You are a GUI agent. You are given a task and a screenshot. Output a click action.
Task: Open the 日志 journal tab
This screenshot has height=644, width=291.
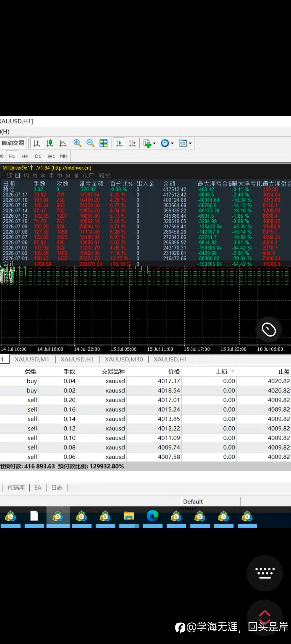(x=57, y=488)
